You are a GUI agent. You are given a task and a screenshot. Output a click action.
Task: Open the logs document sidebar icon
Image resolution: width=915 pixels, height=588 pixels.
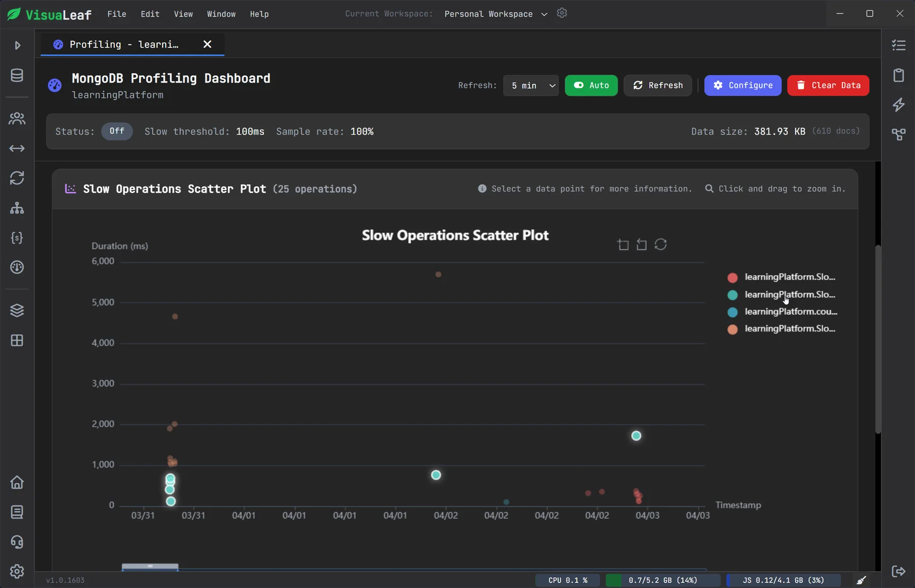(x=17, y=512)
